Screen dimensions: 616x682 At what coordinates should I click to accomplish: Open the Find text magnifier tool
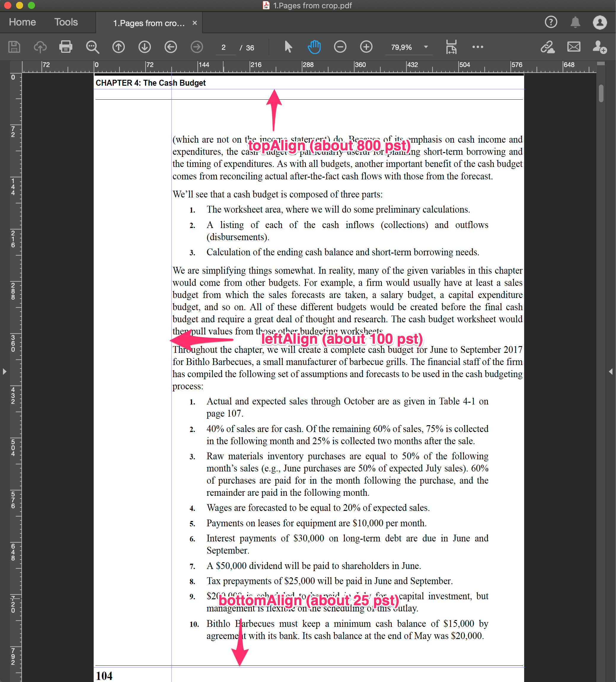(x=92, y=47)
